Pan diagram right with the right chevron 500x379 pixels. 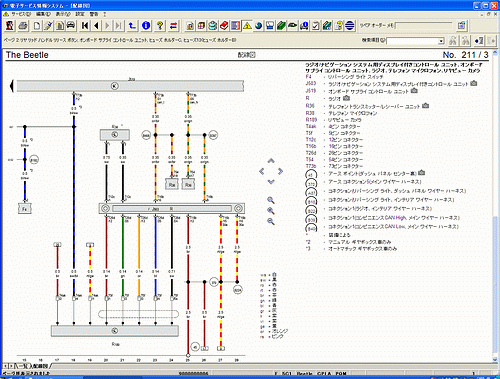pos(280,171)
